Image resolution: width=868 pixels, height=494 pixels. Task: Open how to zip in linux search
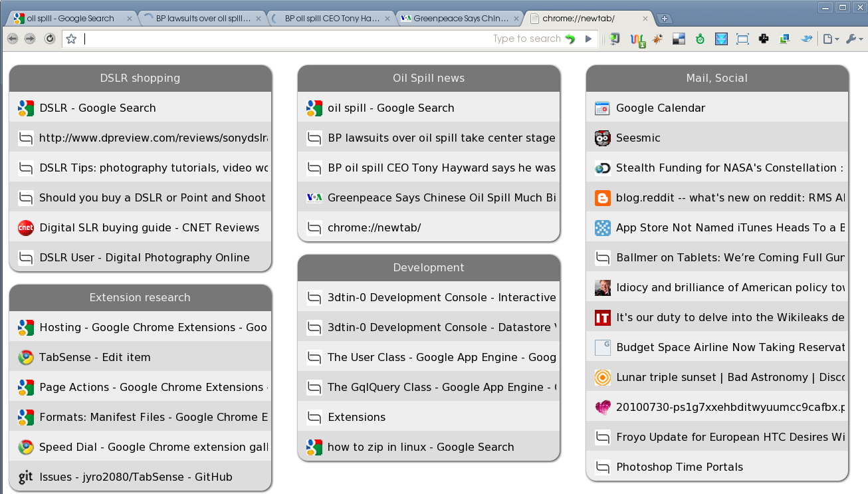(420, 447)
